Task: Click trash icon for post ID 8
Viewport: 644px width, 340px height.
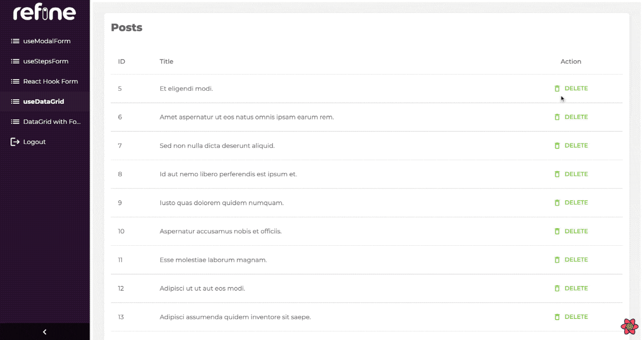Action: click(557, 174)
